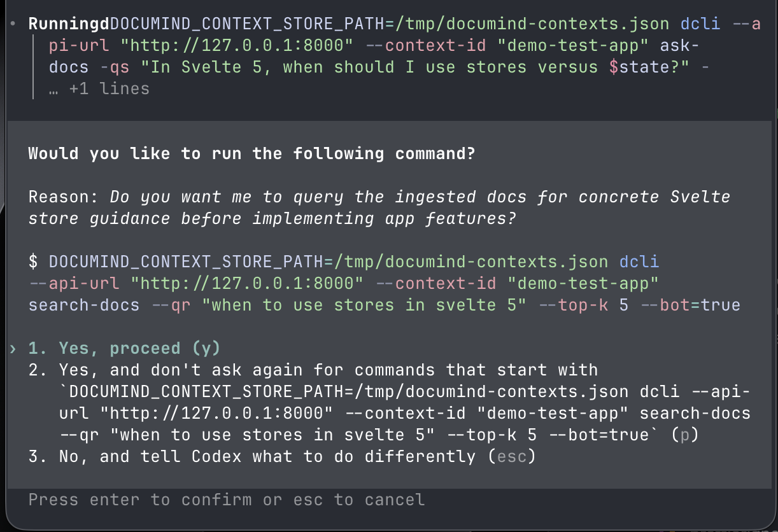
Task: Click the "$" prompt symbol before the proposed command
Action: pyautogui.click(x=33, y=262)
